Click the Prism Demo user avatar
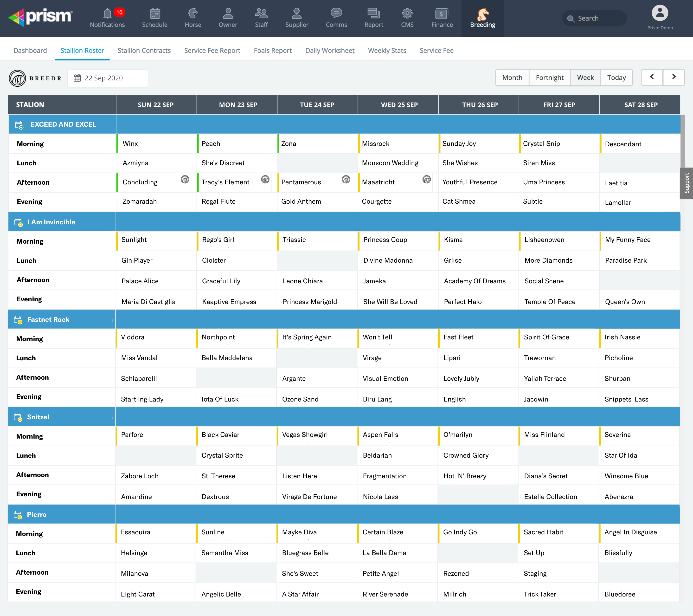Image resolution: width=693 pixels, height=616 pixels. (x=660, y=13)
